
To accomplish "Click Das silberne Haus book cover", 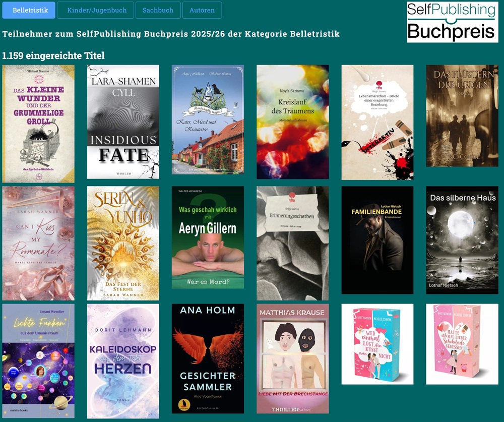I will point(462,240).
